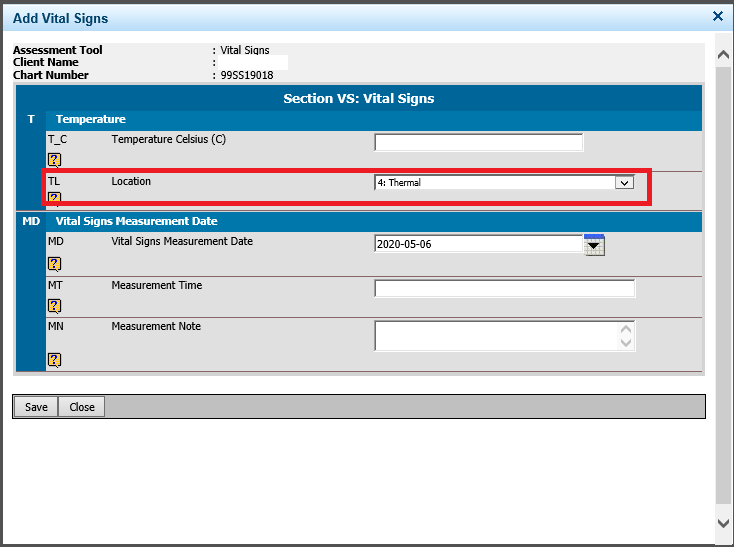Click help icon under MT Measurement Time
The image size is (734, 547).
coord(54,305)
